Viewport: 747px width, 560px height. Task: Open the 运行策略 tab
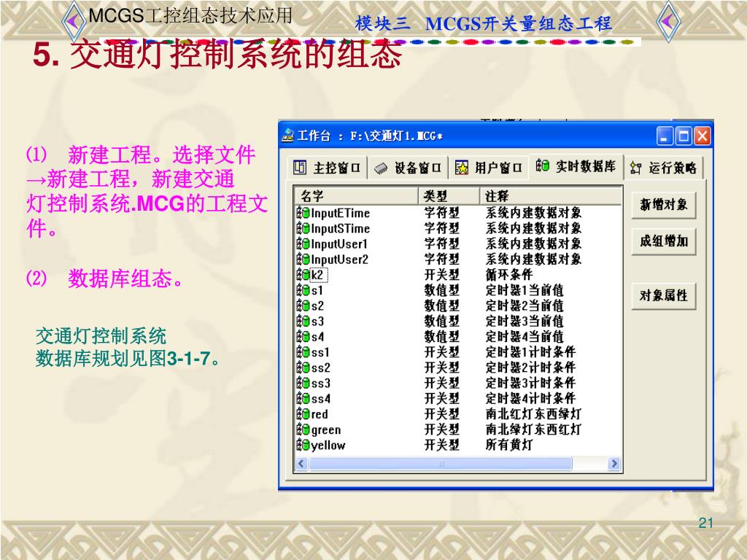tap(664, 168)
